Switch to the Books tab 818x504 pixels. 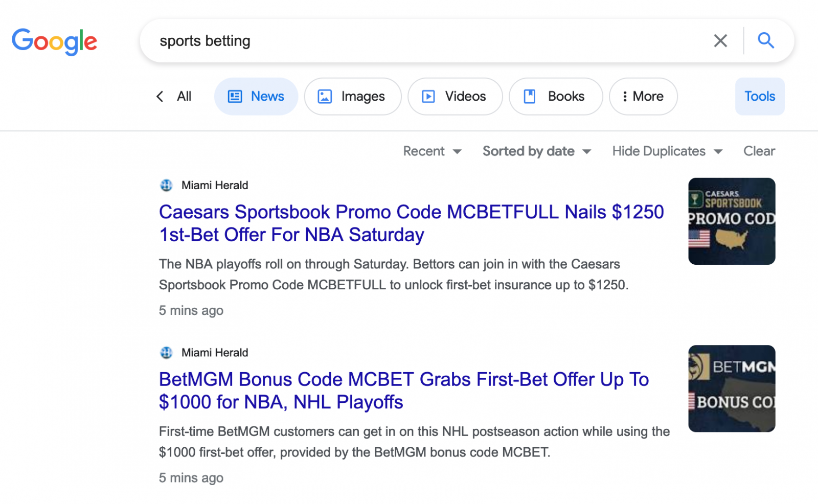click(x=556, y=96)
